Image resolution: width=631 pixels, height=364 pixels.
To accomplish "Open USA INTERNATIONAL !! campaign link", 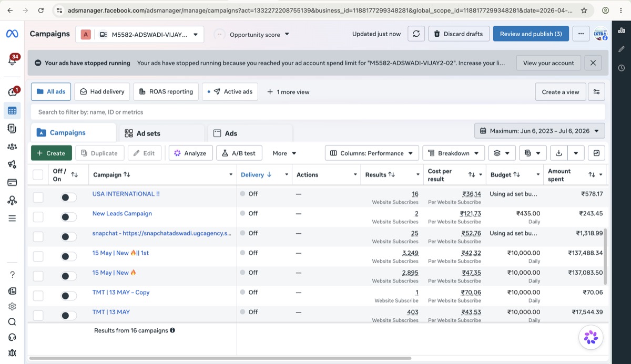I will coord(126,194).
